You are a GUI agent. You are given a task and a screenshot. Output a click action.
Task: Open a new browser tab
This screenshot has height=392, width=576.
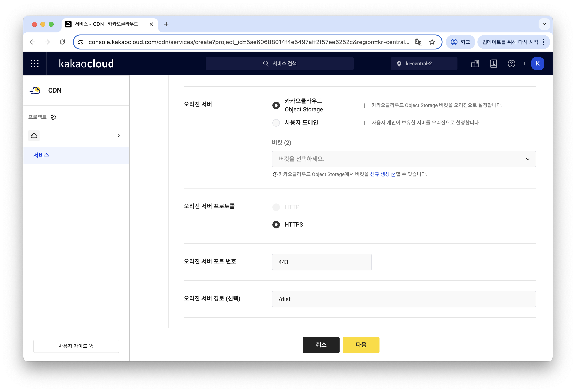(x=166, y=24)
